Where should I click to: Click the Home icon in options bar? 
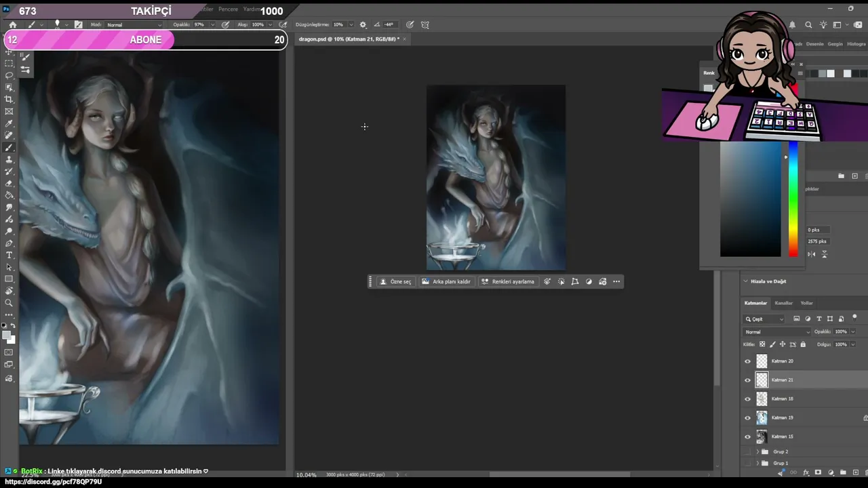(x=12, y=25)
